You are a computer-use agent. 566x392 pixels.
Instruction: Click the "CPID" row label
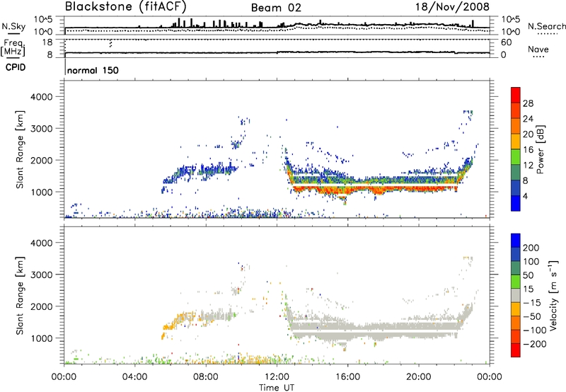pos(16,67)
